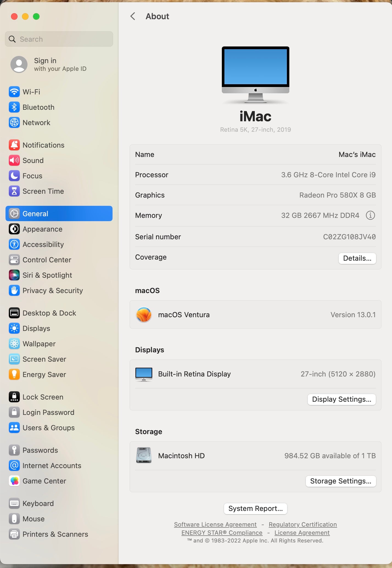Open the Focus moon icon
This screenshot has width=392, height=568.
[14, 176]
